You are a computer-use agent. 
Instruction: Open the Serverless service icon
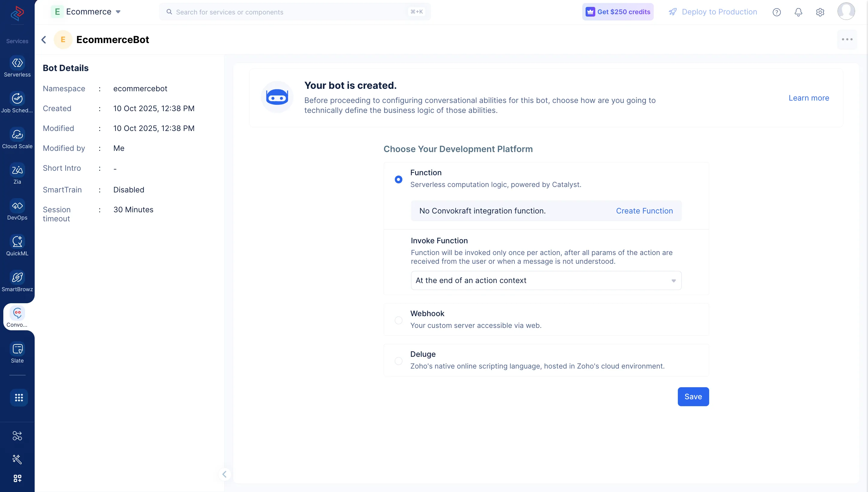click(x=17, y=63)
